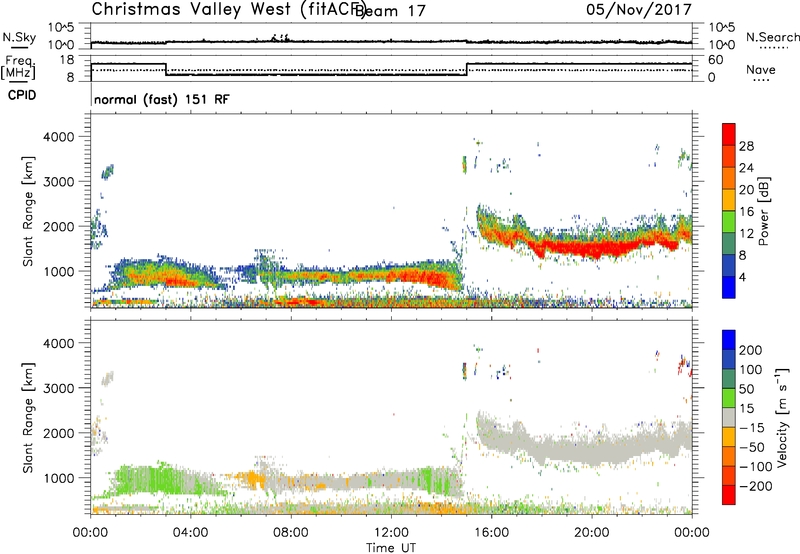The image size is (800, 554).
Task: Click the red -200 velocity swatch
Action: pyautogui.click(x=729, y=495)
